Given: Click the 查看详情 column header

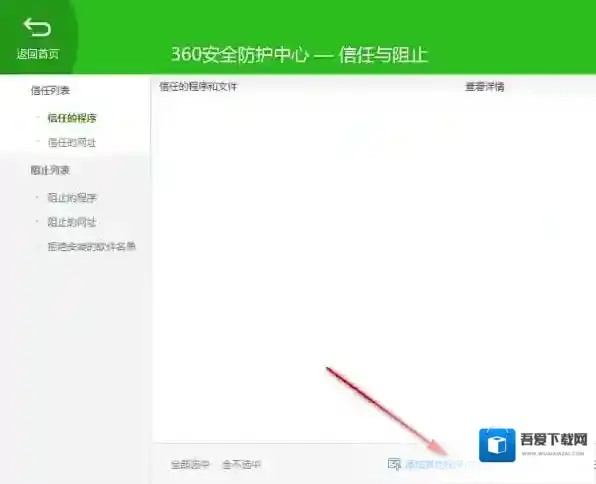Looking at the screenshot, I should (x=485, y=87).
